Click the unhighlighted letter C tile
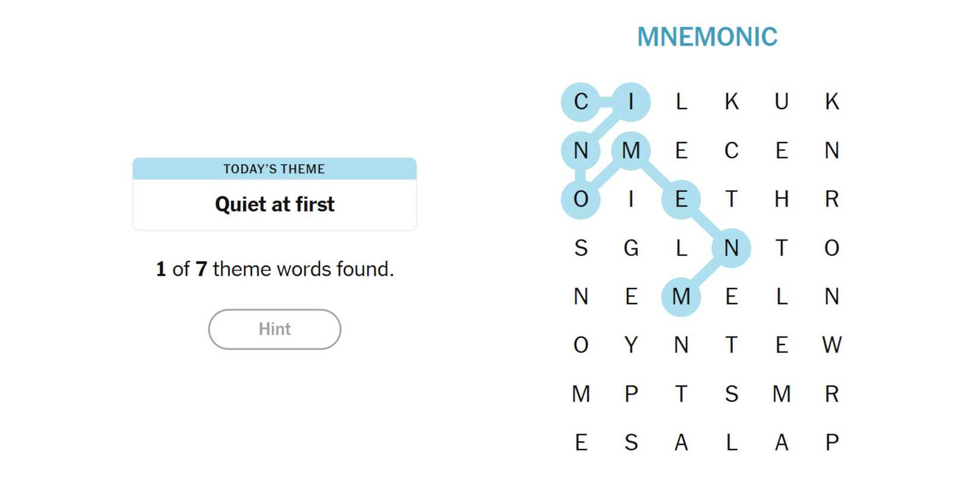Screen dimensions: 980x490 point(731,150)
